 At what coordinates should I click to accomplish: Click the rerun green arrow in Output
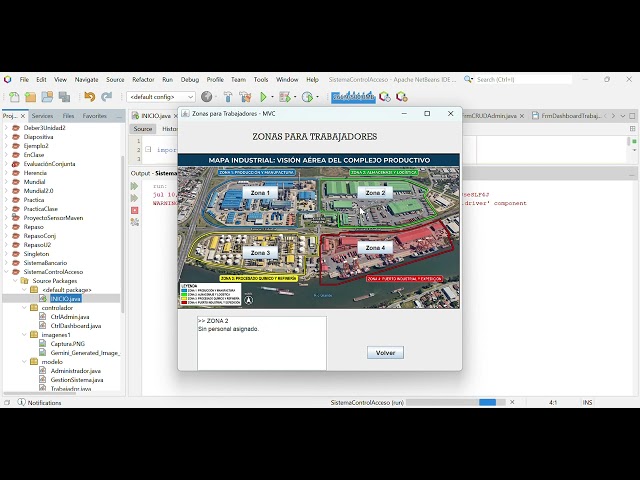point(134,186)
